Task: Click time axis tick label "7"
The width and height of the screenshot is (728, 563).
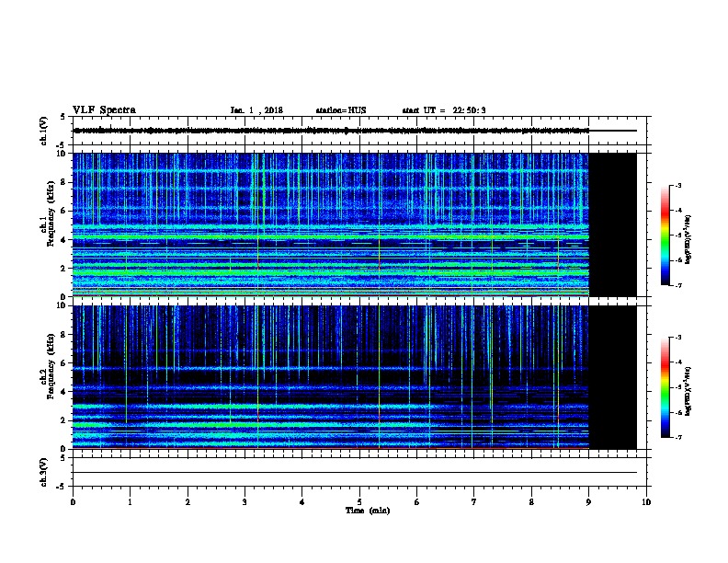Action: (474, 502)
